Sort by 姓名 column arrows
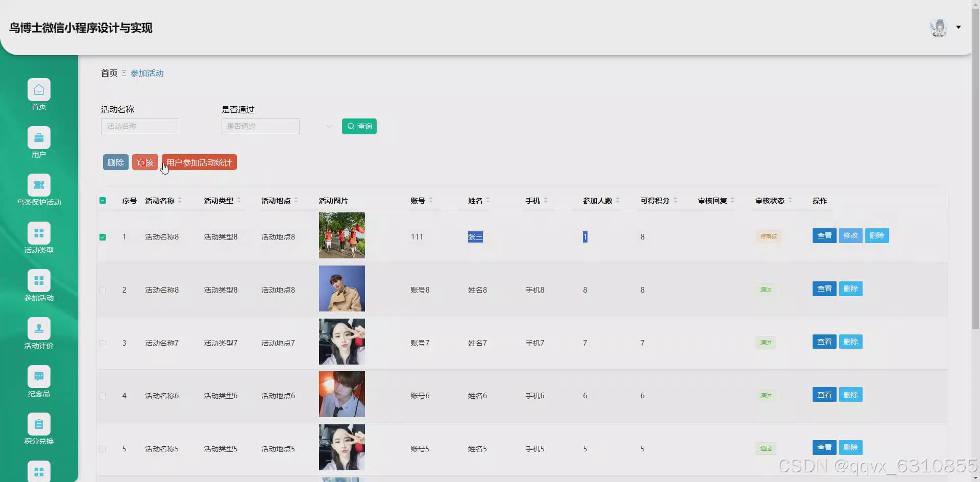 click(x=488, y=201)
